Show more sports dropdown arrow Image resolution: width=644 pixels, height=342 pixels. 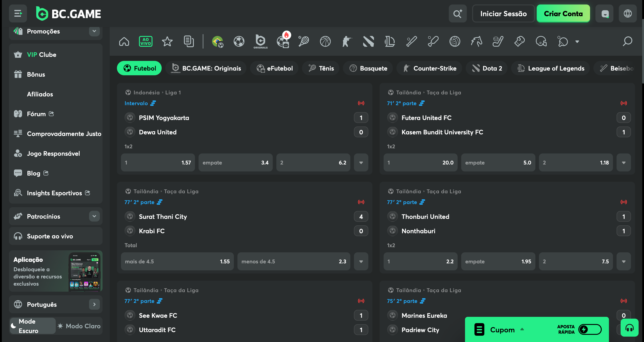577,42
